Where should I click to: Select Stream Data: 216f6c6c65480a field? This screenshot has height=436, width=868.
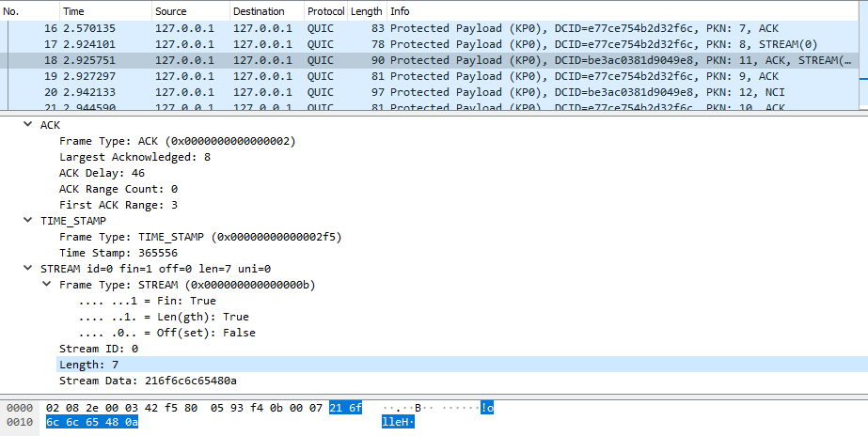point(149,381)
